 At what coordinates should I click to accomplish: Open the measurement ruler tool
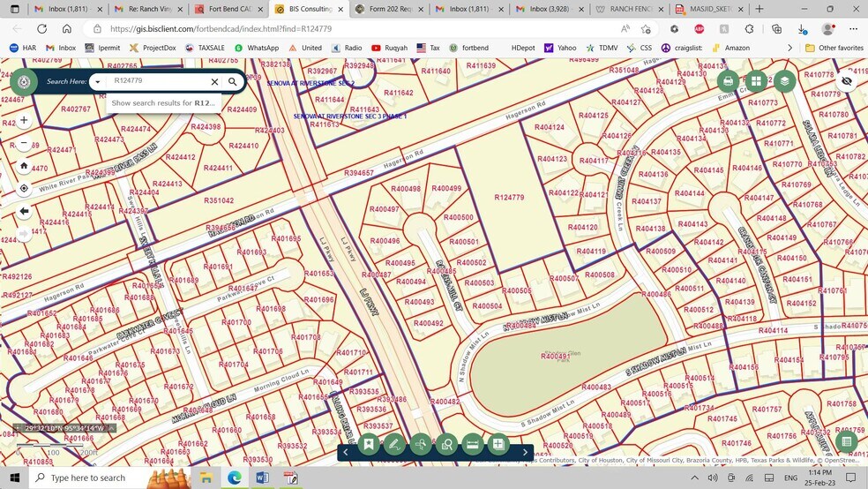472,444
